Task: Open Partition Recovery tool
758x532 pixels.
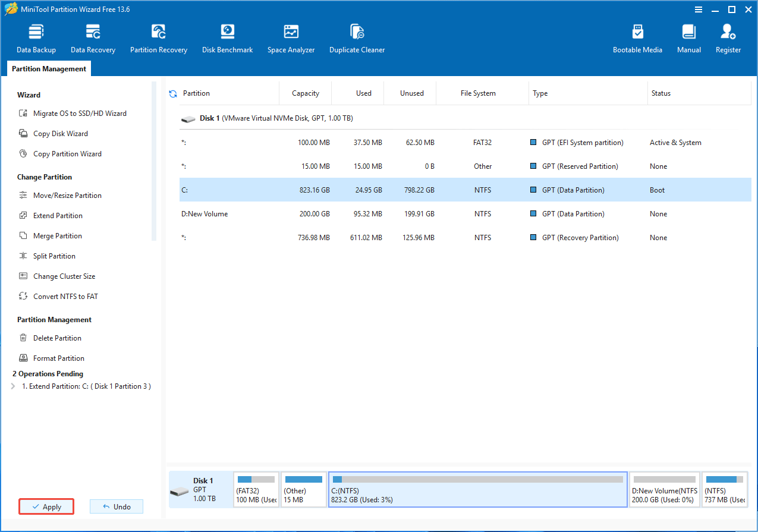Action: point(159,39)
